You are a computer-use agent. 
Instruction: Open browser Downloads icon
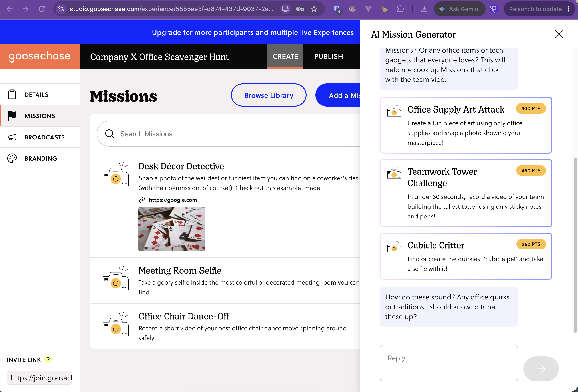[x=424, y=9]
